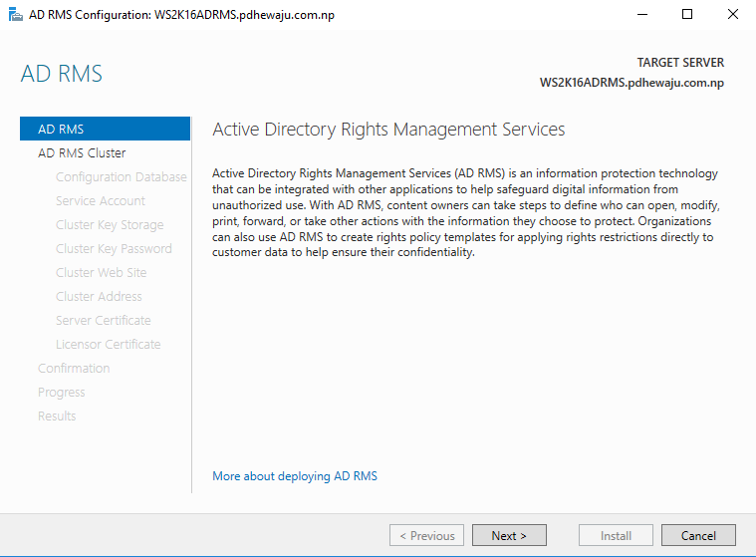Select Configuration Database step

(121, 177)
